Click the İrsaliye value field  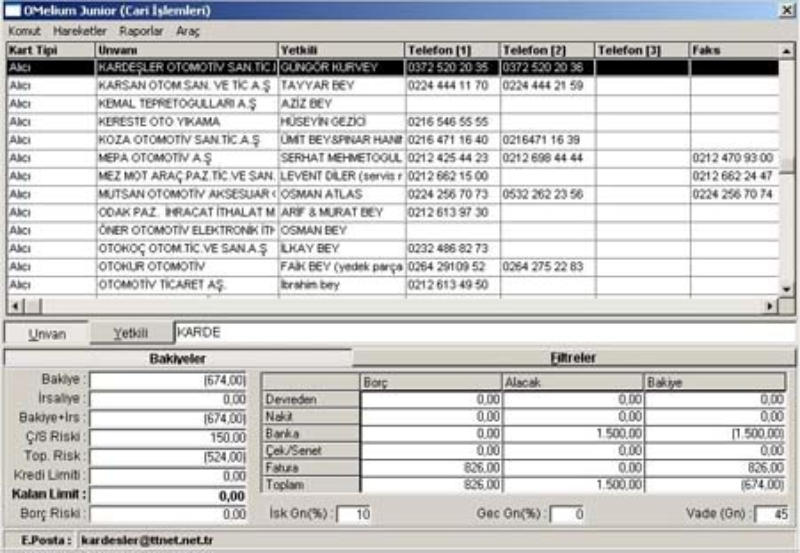(168, 399)
